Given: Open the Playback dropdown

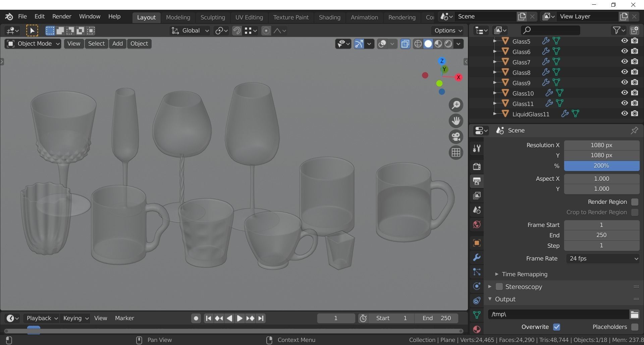Looking at the screenshot, I should click(42, 318).
